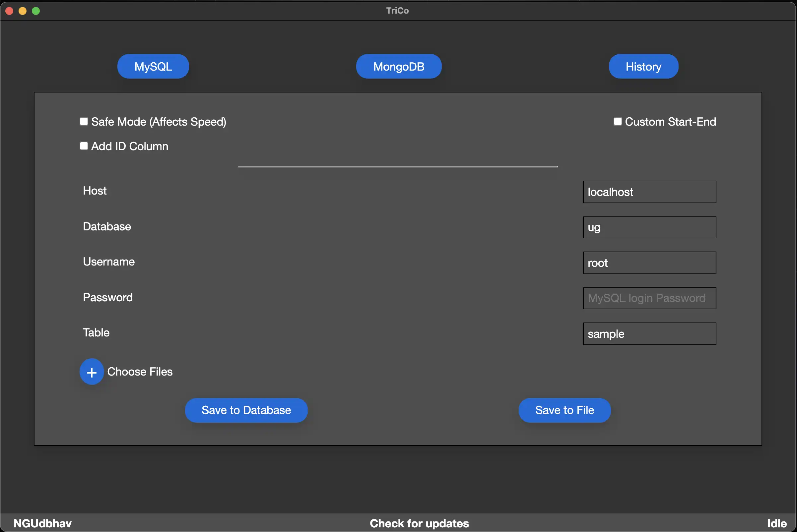Select the Host input field
Viewport: 797px width, 532px height.
650,191
